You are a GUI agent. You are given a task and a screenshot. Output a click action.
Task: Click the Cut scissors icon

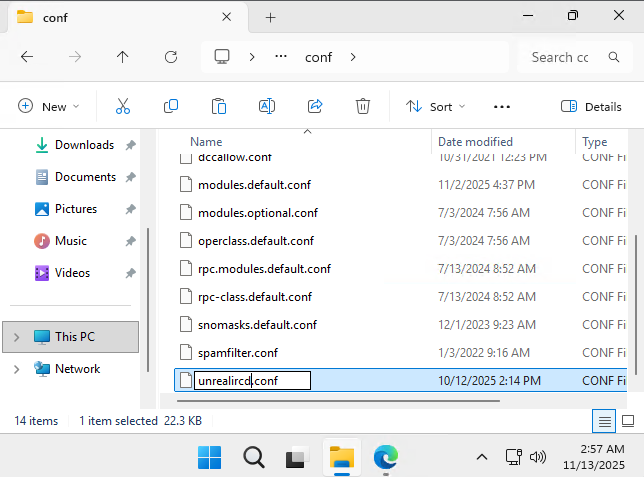tap(123, 106)
